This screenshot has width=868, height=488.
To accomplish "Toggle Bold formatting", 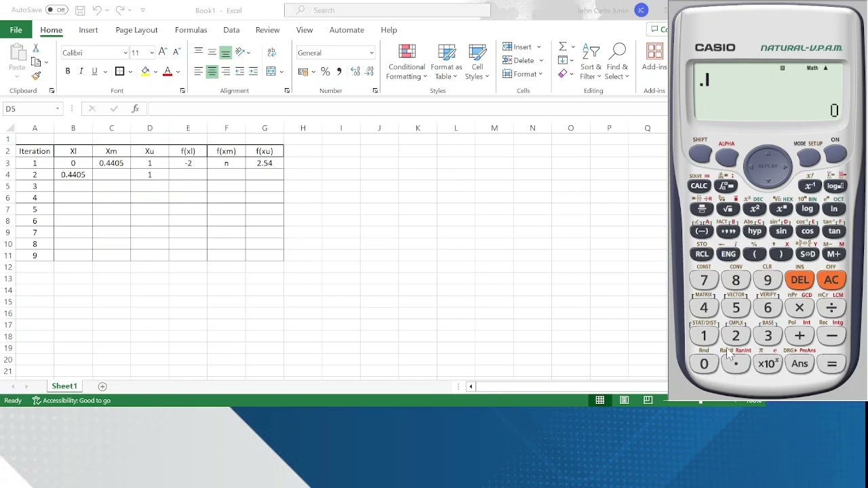I will pyautogui.click(x=68, y=71).
